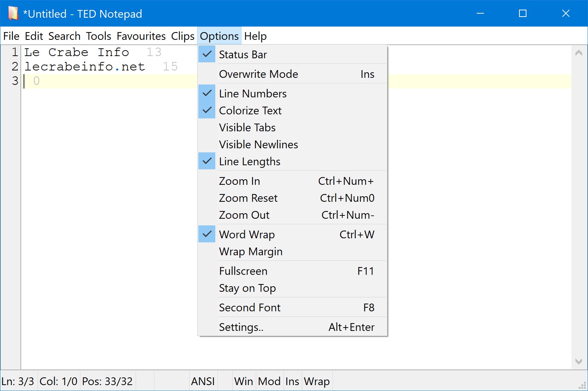Screen dimensions: 588x391
Task: Enable Overwrite Mode
Action: [293, 74]
